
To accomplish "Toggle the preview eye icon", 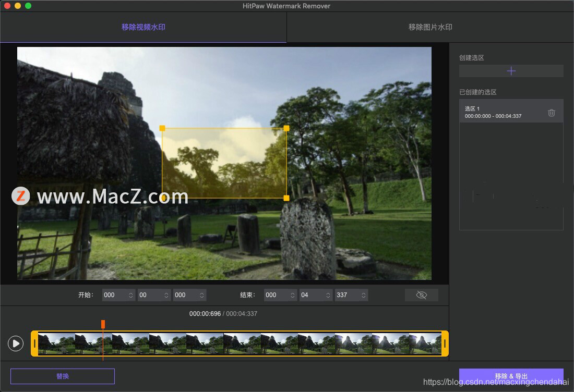I will (x=421, y=295).
